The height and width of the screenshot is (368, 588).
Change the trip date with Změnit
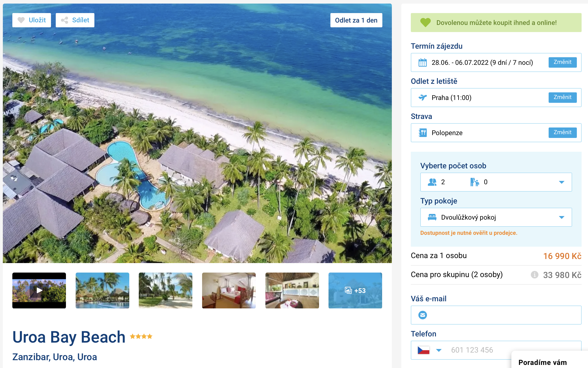[x=562, y=62]
